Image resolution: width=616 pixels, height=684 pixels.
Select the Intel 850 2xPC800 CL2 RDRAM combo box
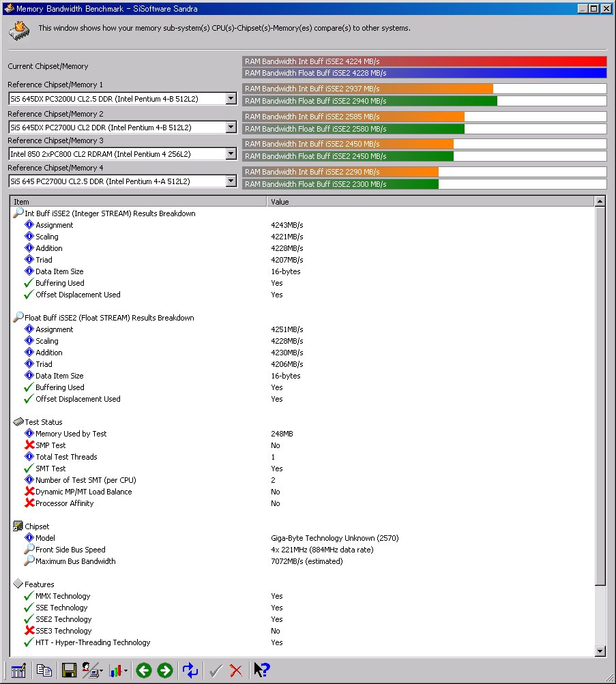[x=123, y=154]
